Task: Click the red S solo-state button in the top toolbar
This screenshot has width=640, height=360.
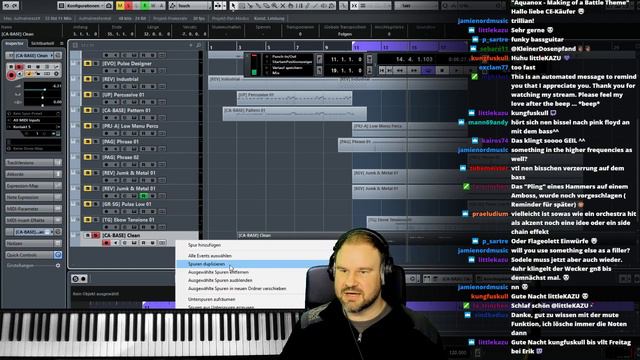Action: point(128,6)
